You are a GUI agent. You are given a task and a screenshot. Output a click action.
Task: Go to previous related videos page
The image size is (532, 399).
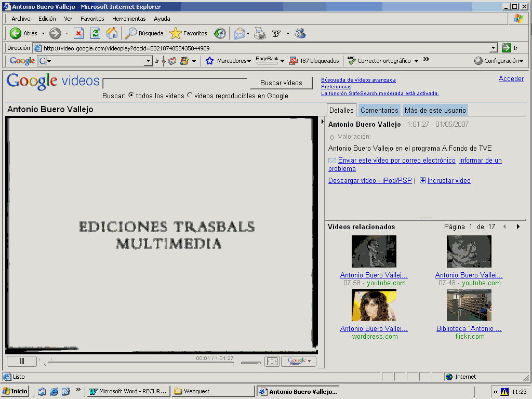(x=504, y=227)
